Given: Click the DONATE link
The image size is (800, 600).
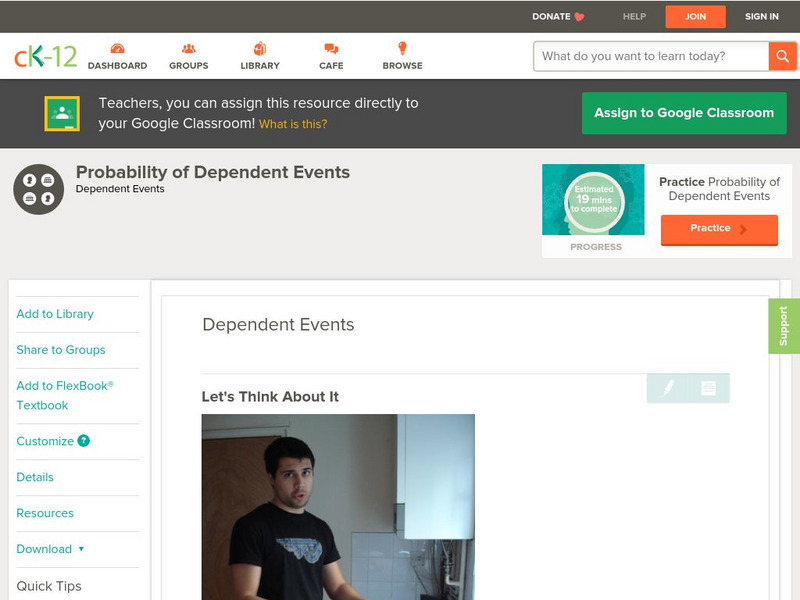Looking at the screenshot, I should click(x=551, y=17).
